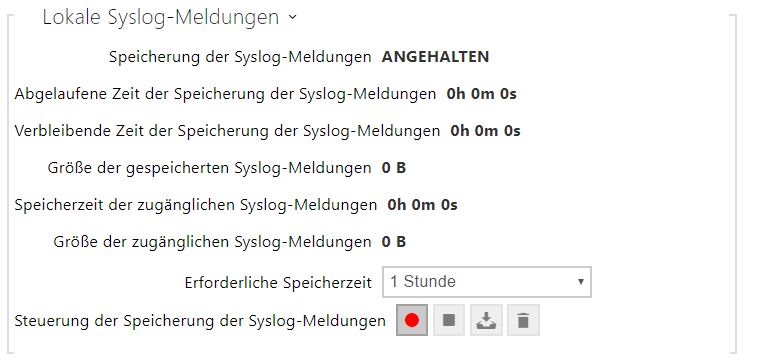
Task: Click the Steuerung der Speicherung der Syslog-Meldungen label
Action: coord(200,321)
